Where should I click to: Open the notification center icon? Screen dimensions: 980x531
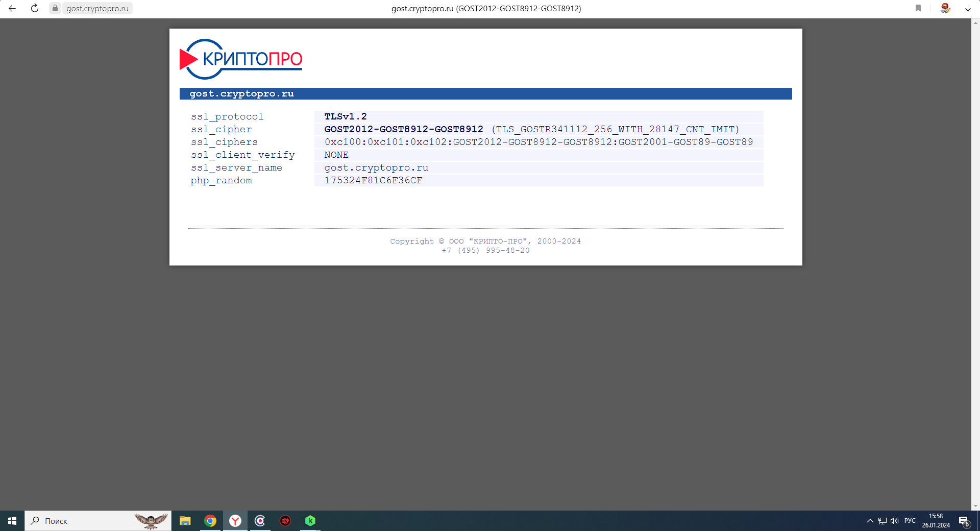(964, 521)
